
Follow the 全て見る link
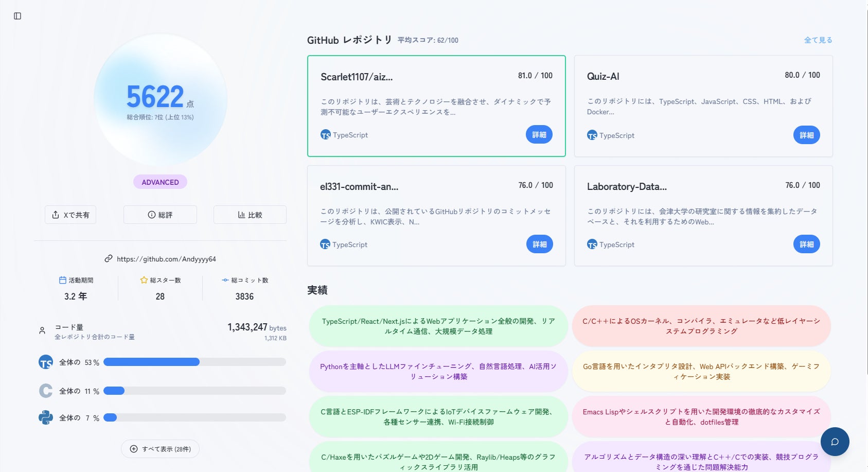pos(818,40)
